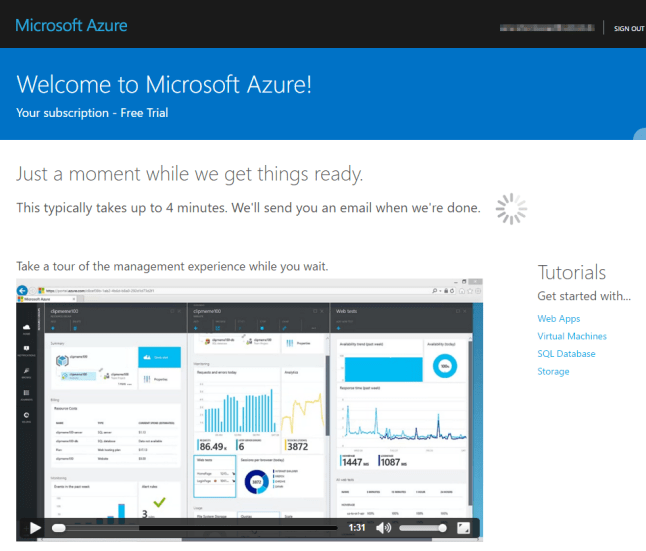Screen dimensions: 646x551
Task: Click the 'Tutorials' heading
Action: point(572,272)
